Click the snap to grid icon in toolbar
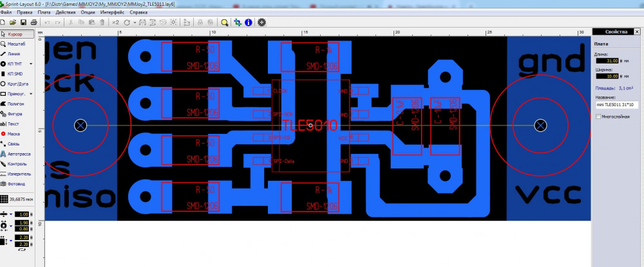Image resolution: width=644 pixels, height=267 pixels. tap(173, 23)
